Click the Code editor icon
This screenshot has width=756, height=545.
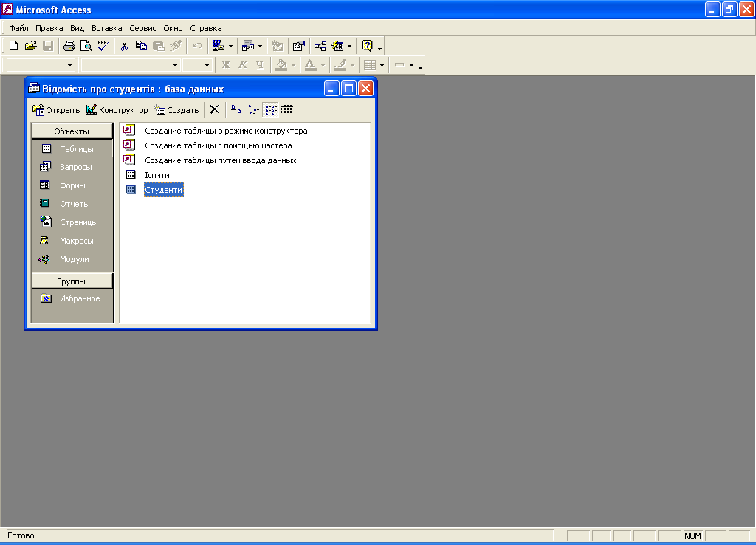(x=278, y=46)
